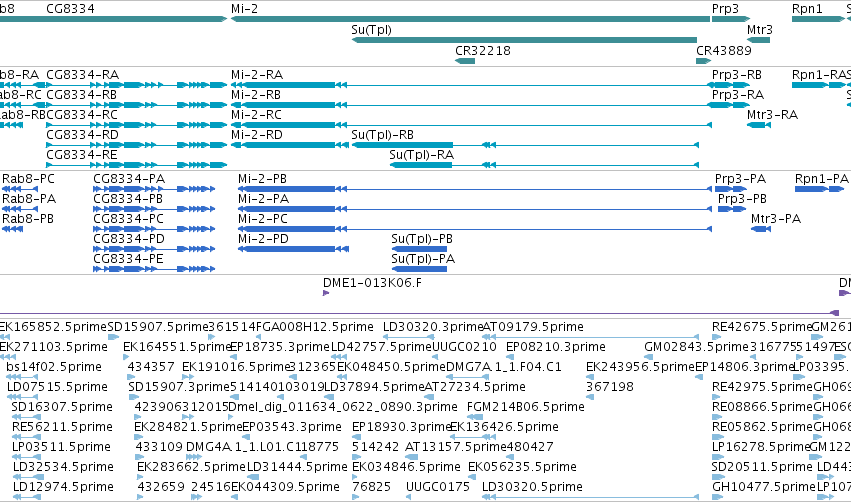Click the CR43889 gene label

(x=723, y=50)
